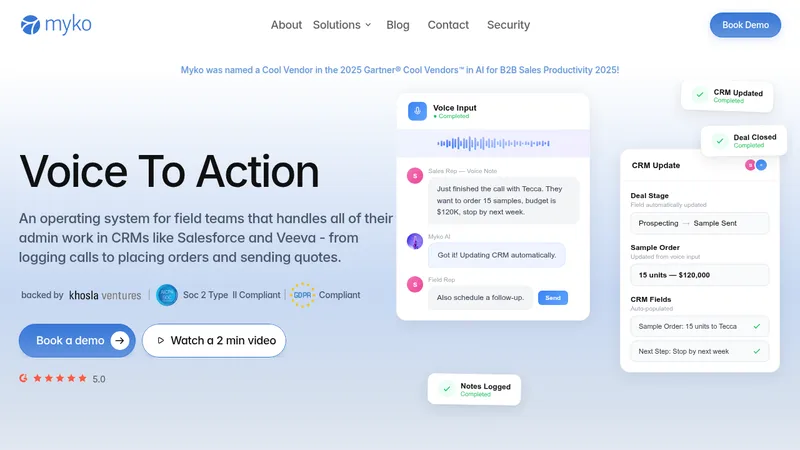Click the 'CRM Fields' label

pyautogui.click(x=651, y=299)
